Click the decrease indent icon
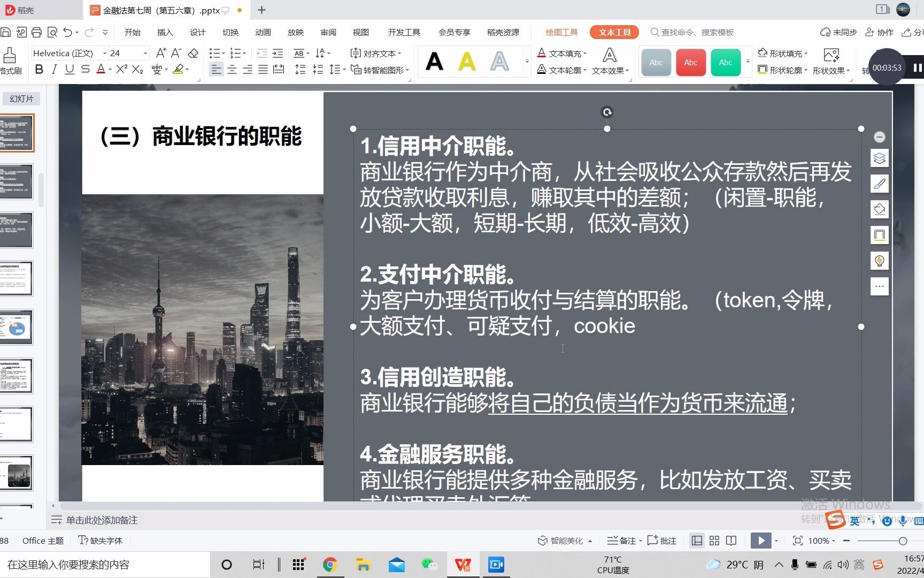Viewport: 924px width, 578px height. (262, 53)
